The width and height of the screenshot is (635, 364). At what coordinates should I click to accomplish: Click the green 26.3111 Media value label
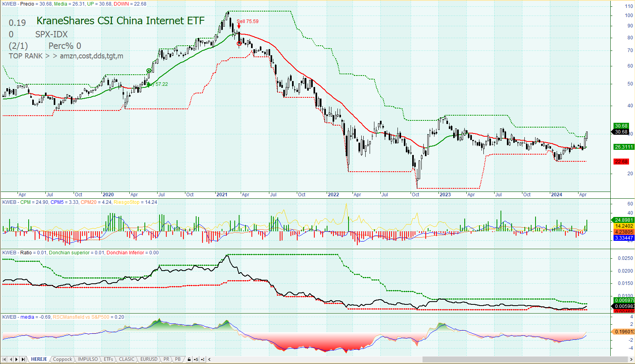[624, 147]
